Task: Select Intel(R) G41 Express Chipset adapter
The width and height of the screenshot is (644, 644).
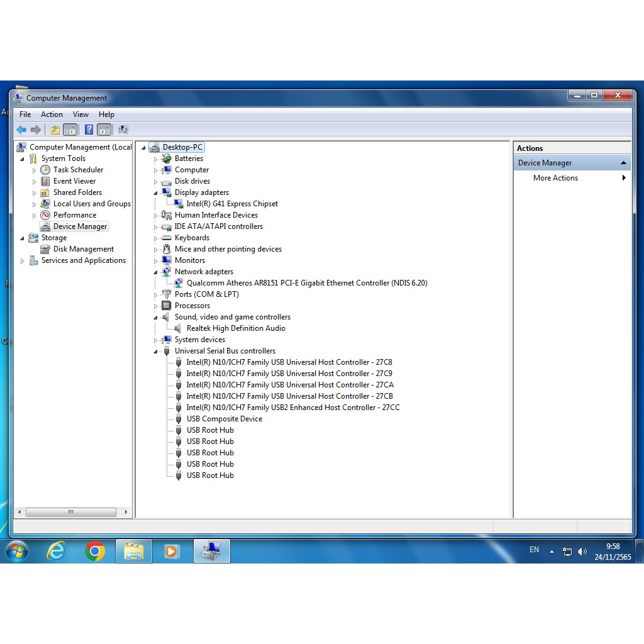Action: tap(232, 204)
